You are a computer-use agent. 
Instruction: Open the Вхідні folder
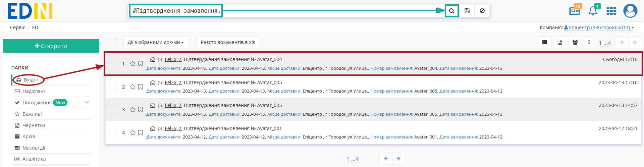pos(31,80)
